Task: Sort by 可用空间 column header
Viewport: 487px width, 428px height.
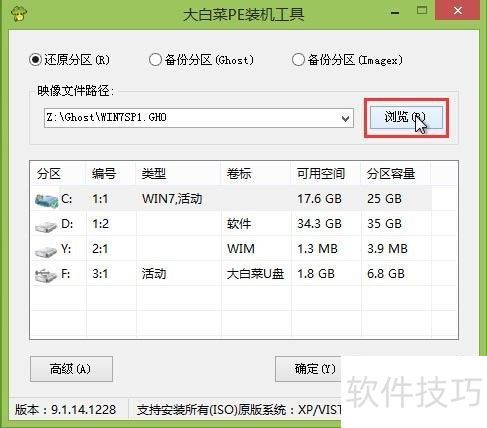Action: [x=321, y=174]
